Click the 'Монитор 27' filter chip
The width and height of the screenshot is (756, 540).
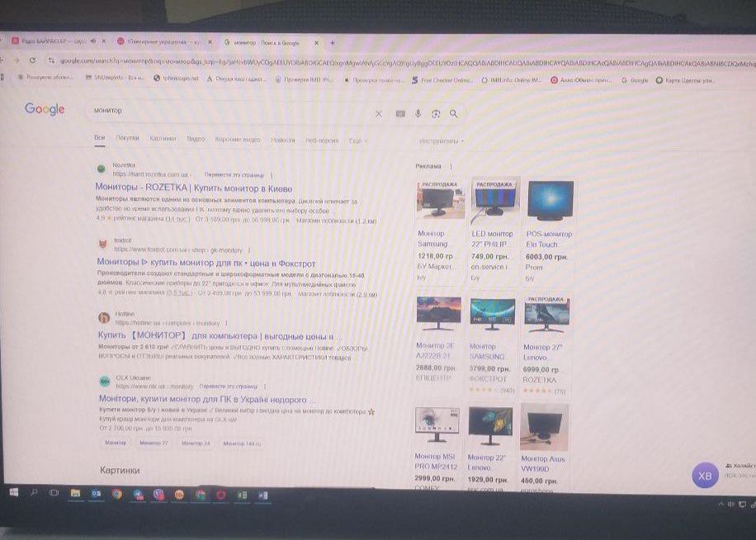click(x=154, y=443)
